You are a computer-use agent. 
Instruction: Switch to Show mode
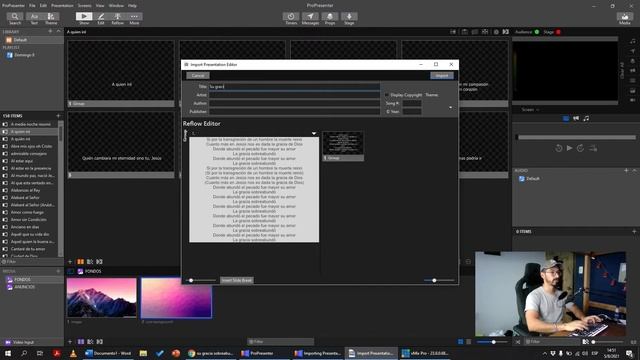click(84, 18)
